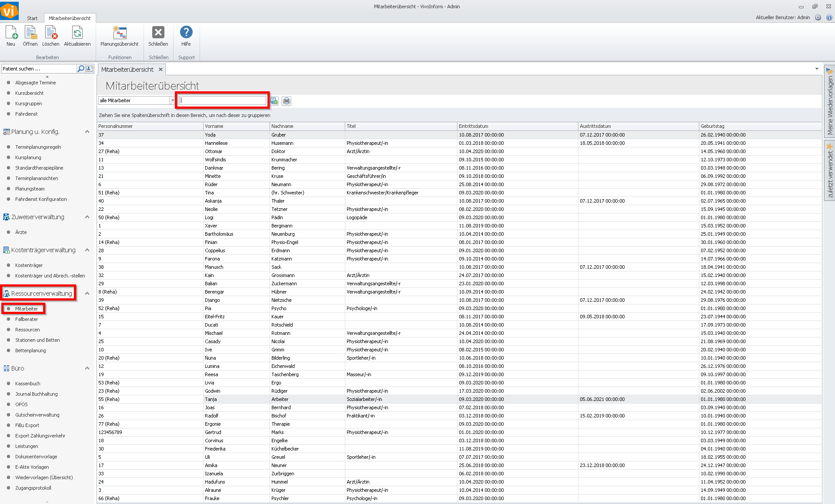This screenshot has height=504, width=835.
Task: Print the employee overview list
Action: tap(286, 101)
